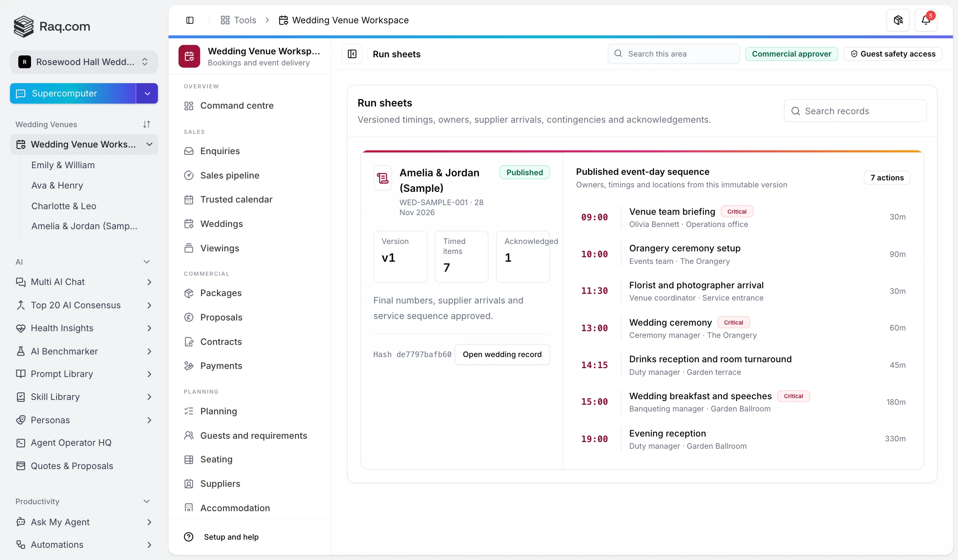
Task: Click the Raq.com logo
Action: pos(52,26)
